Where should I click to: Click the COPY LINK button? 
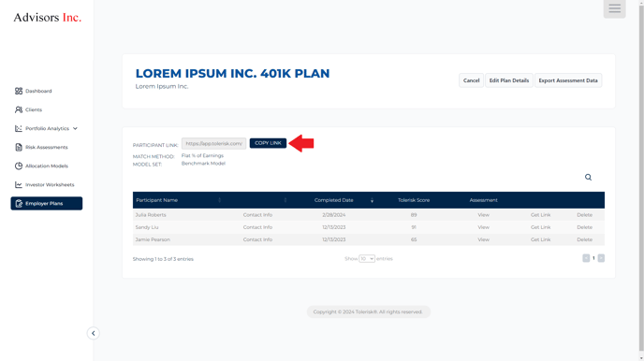point(268,143)
